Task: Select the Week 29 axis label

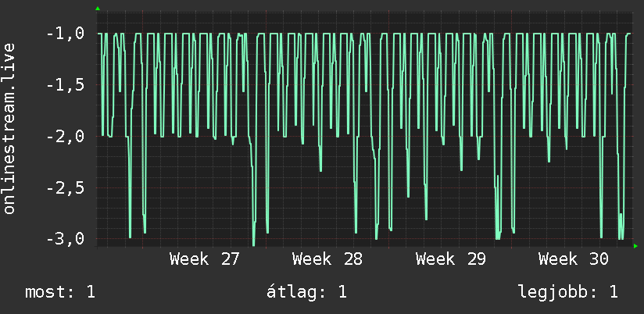Action: (450, 259)
